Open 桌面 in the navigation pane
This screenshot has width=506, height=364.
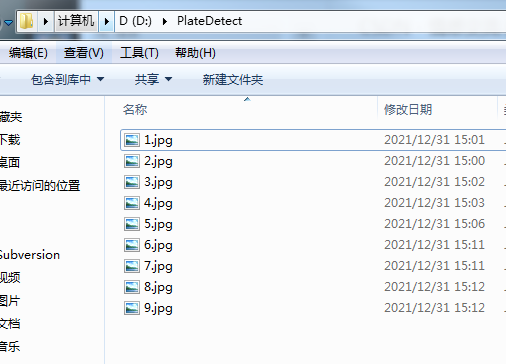(10, 162)
